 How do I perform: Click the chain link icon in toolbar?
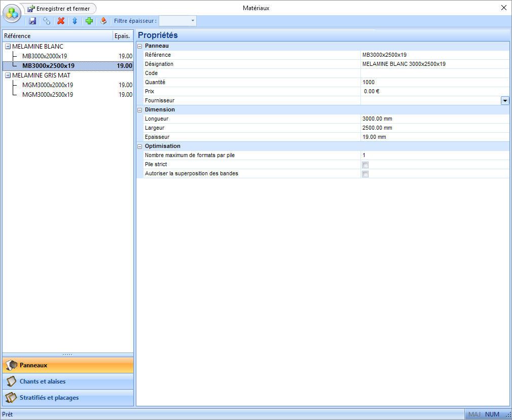47,21
